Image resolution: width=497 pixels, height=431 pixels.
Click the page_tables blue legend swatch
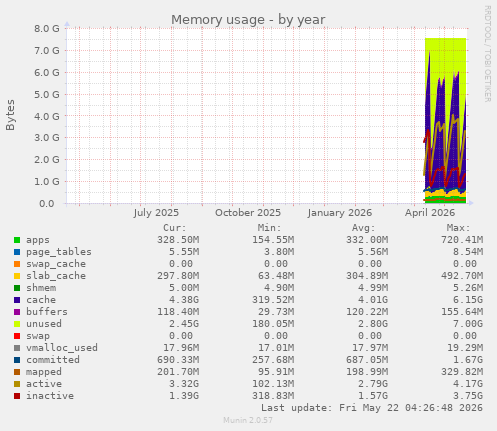tap(17, 252)
